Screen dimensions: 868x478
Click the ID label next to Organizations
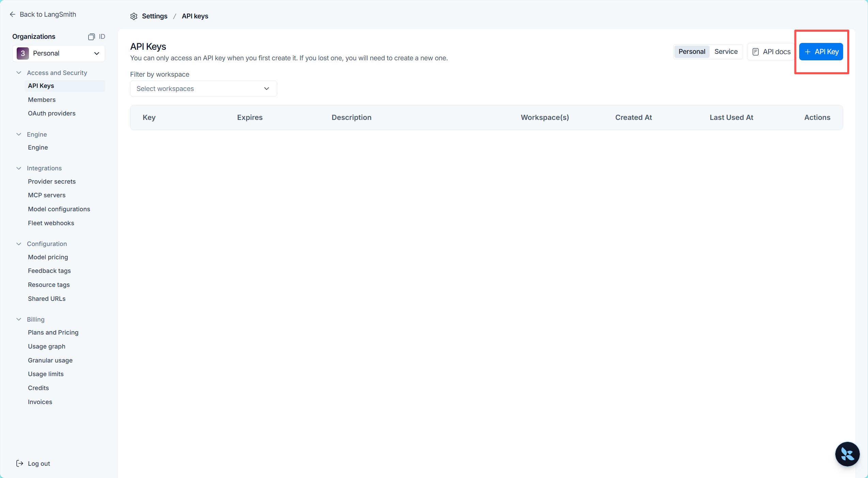pos(102,37)
